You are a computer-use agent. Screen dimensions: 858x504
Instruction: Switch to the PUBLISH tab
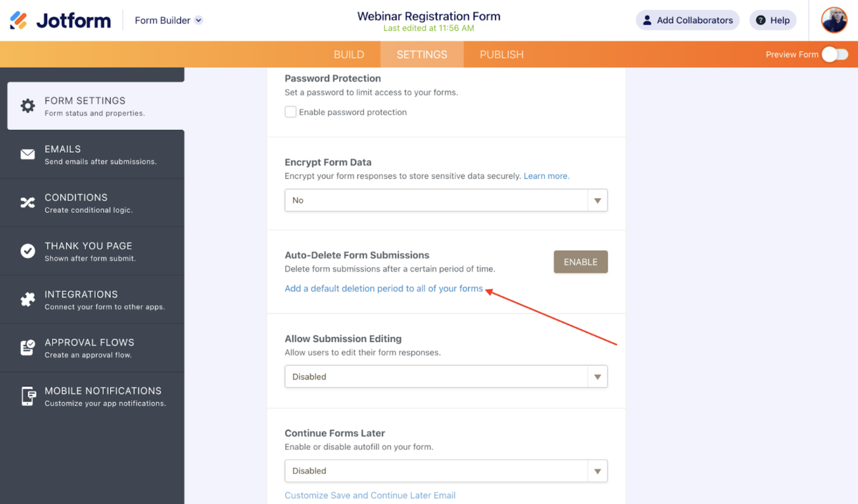(x=501, y=55)
